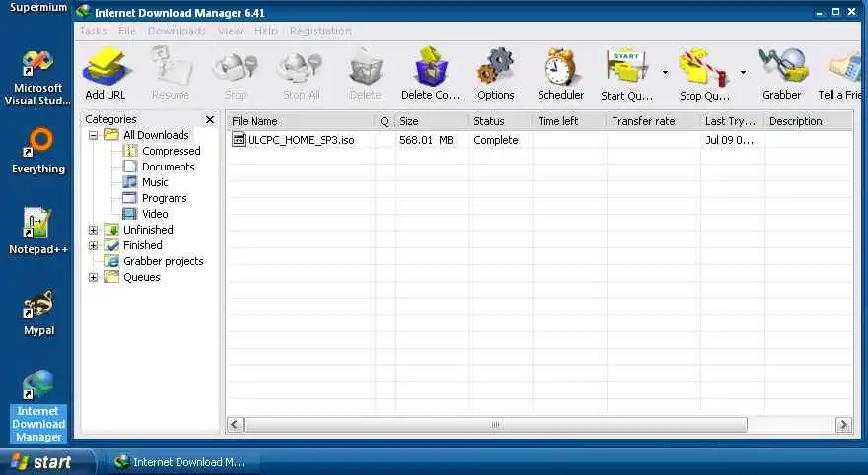Click the IDM title bar globe icon

click(x=83, y=11)
